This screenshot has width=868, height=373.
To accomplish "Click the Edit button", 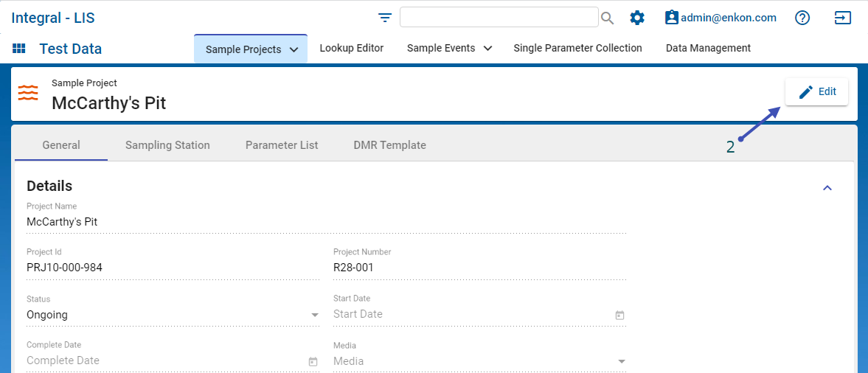I will [816, 92].
